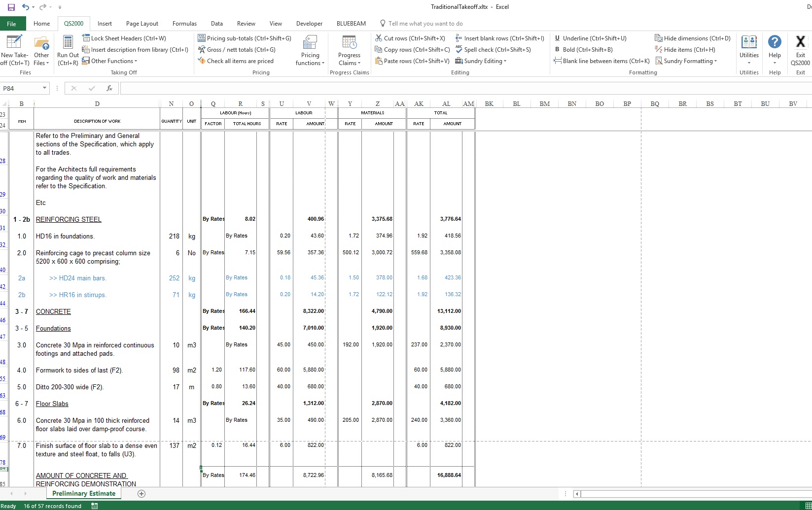Viewport: 812px width, 510px height.
Task: Toggle Underline formatting
Action: tap(590, 38)
